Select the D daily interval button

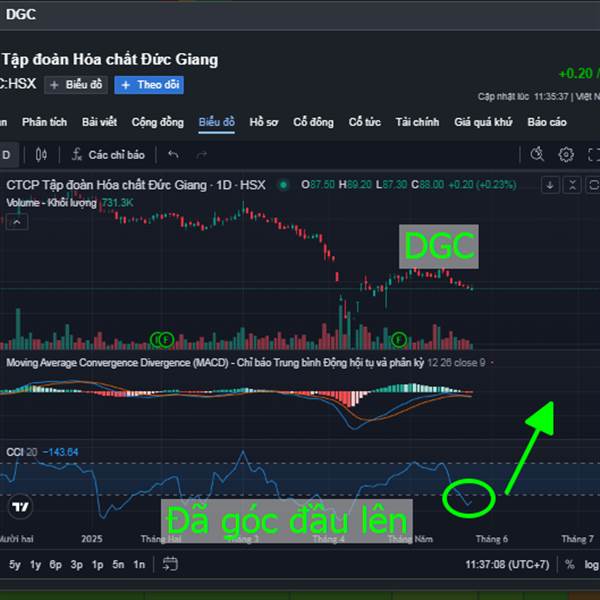(7, 155)
